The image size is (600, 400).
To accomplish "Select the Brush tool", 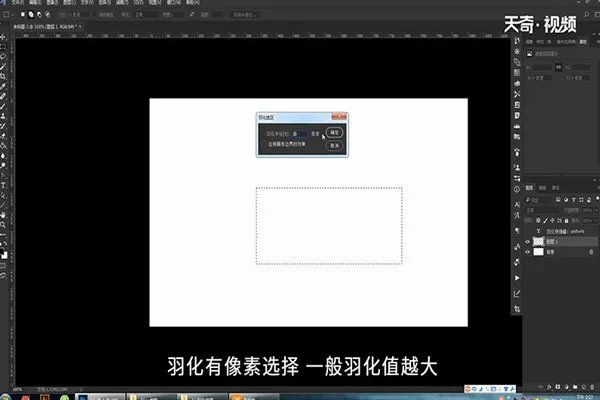I will point(3,106).
